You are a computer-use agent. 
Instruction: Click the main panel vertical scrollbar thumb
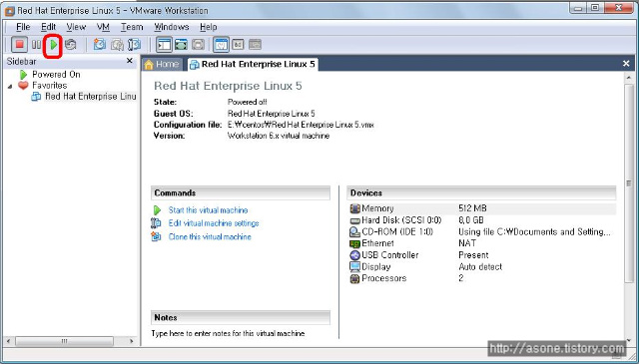(x=629, y=183)
